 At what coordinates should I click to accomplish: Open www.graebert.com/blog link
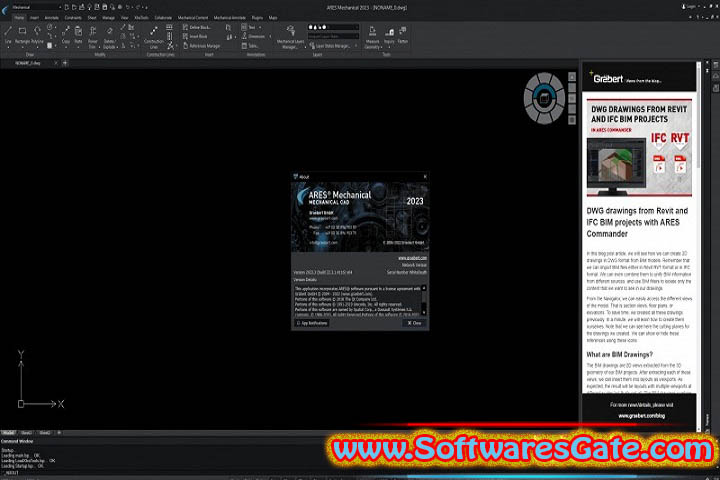[x=641, y=416]
